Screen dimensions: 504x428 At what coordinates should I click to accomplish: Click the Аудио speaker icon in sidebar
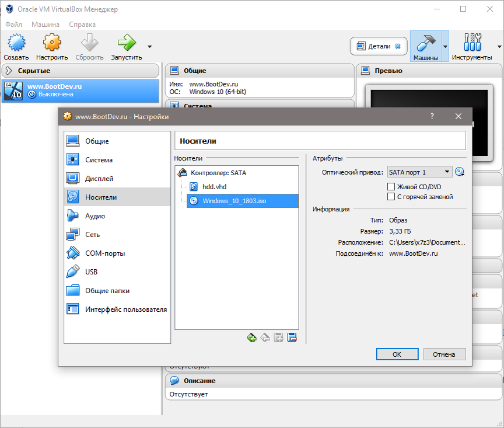tap(73, 215)
